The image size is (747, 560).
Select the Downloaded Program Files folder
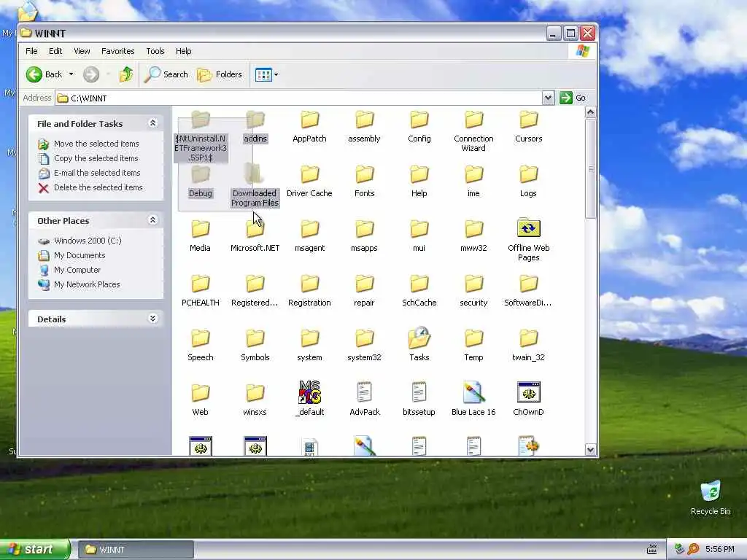[x=255, y=186]
